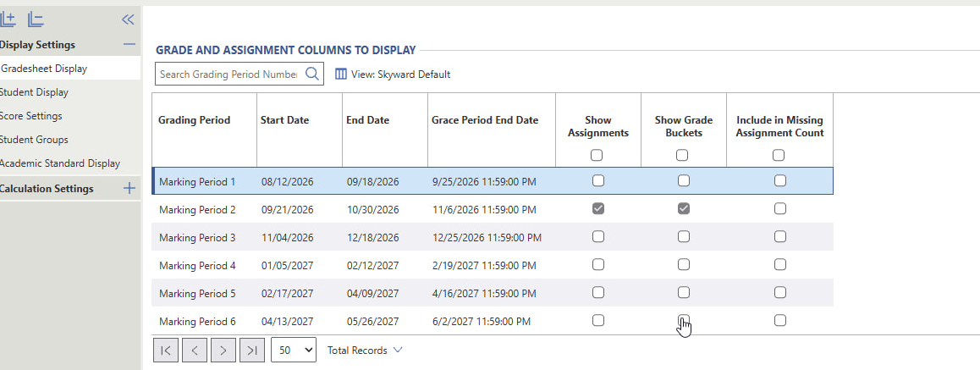
Task: Check Show Grade Buckets for Marking Period 3
Action: (684, 236)
